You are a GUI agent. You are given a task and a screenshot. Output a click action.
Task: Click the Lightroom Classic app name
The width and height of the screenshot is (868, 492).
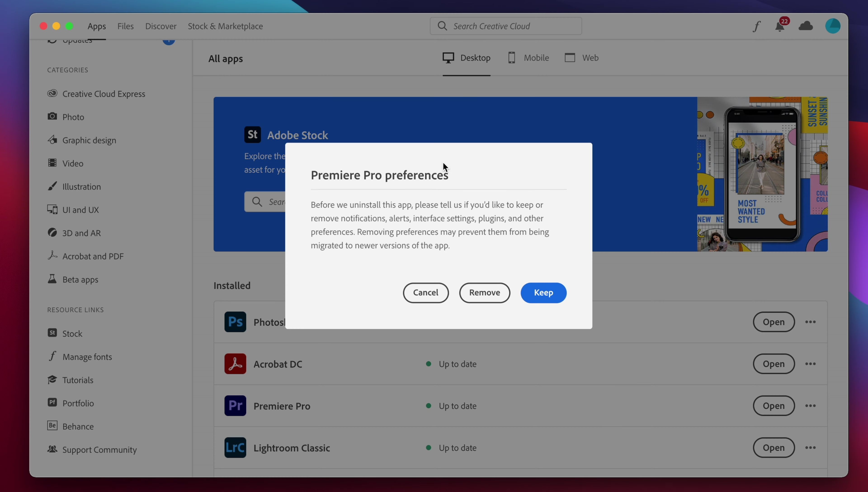(x=292, y=448)
